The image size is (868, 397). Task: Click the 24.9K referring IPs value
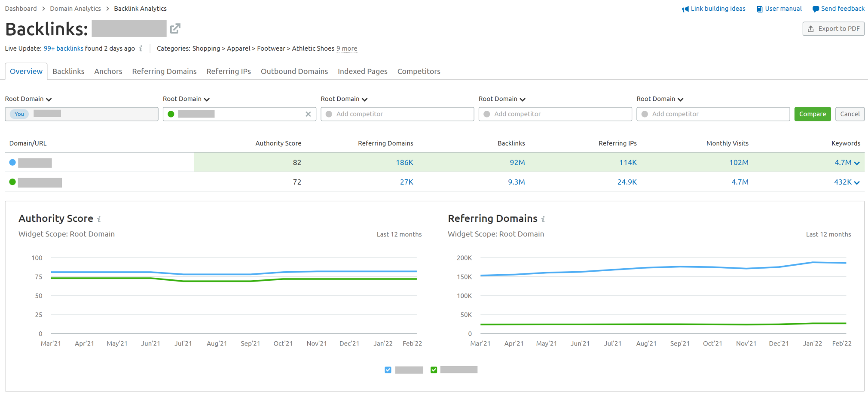point(627,182)
